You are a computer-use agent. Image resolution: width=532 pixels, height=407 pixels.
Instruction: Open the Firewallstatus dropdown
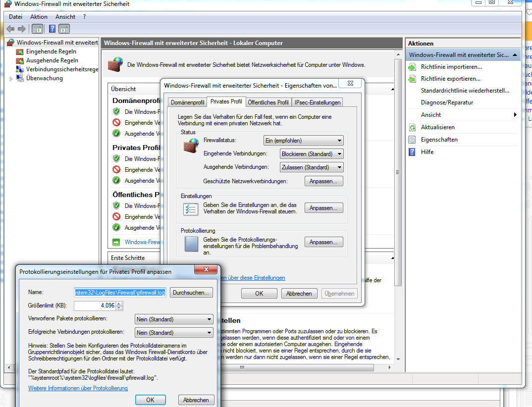(x=303, y=141)
